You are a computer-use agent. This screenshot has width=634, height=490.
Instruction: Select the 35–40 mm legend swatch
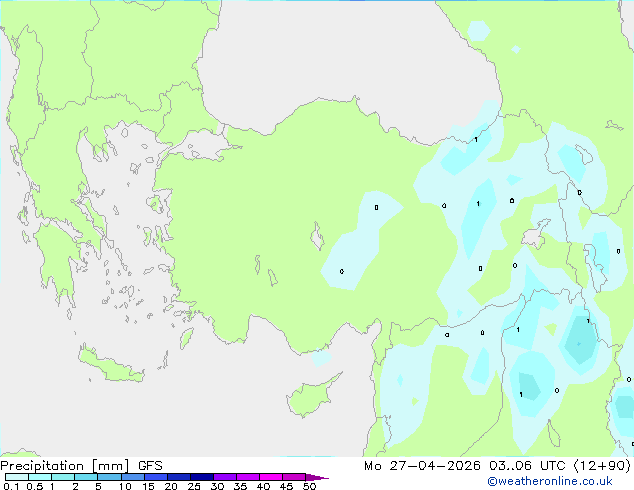(248, 477)
